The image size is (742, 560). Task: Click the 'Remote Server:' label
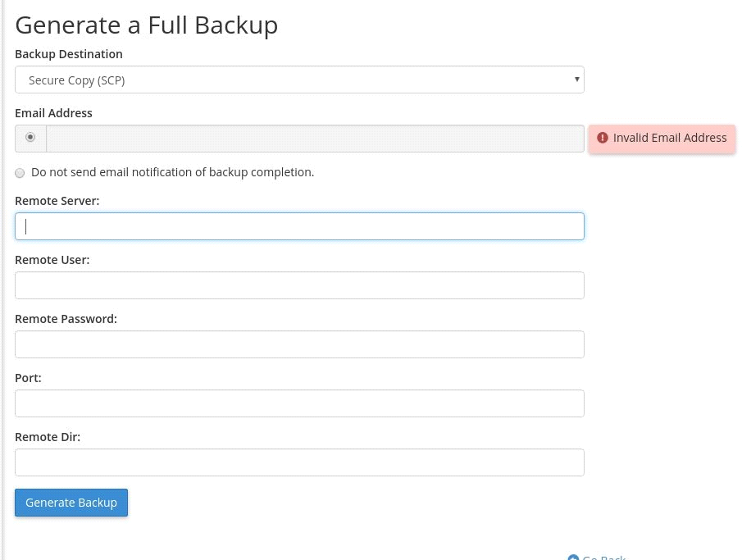pyautogui.click(x=57, y=200)
